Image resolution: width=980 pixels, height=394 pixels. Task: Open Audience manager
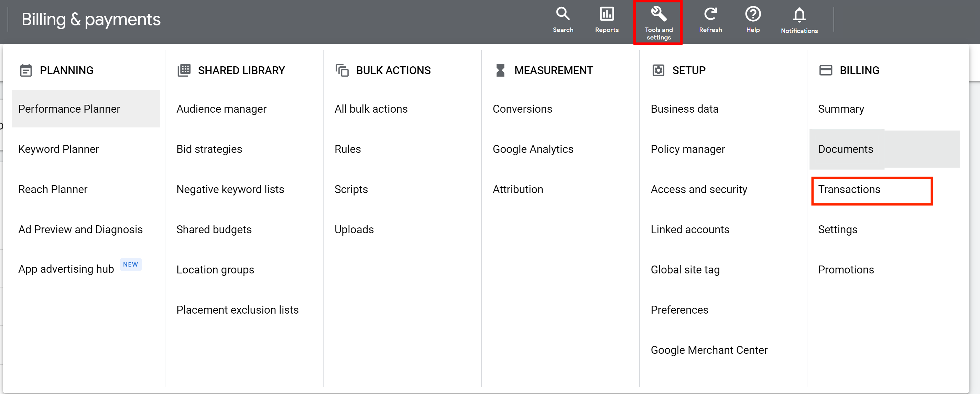[221, 109]
